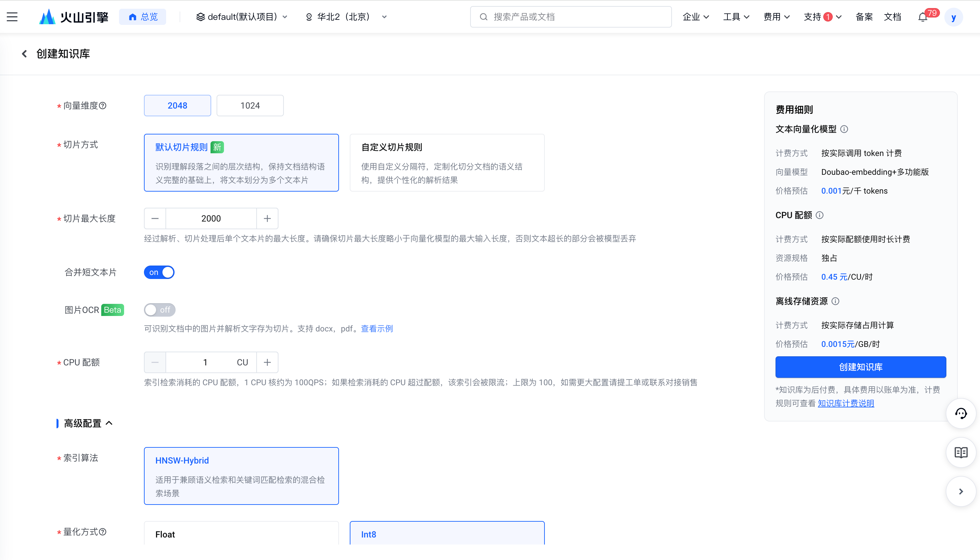Screen dimensions: 980x560
Task: Click the 0.001 token price value
Action: [x=831, y=191]
